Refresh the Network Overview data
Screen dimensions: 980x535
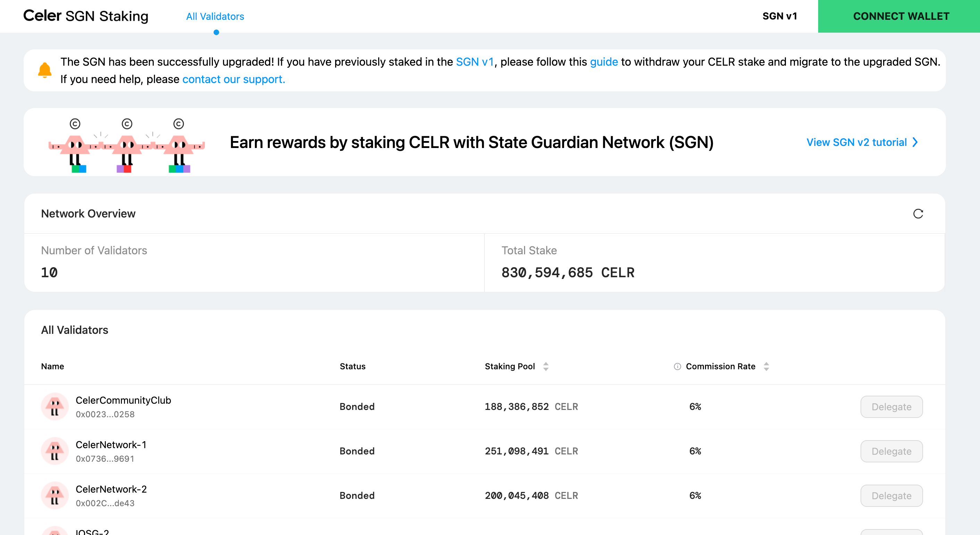click(x=919, y=213)
